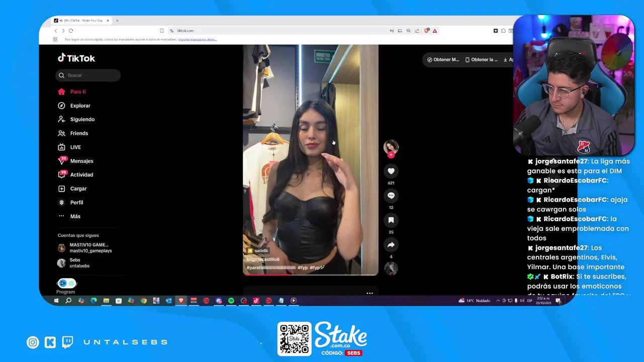644x362 pixels.
Task: Click the bookmark icon in address bar
Action: (162, 31)
